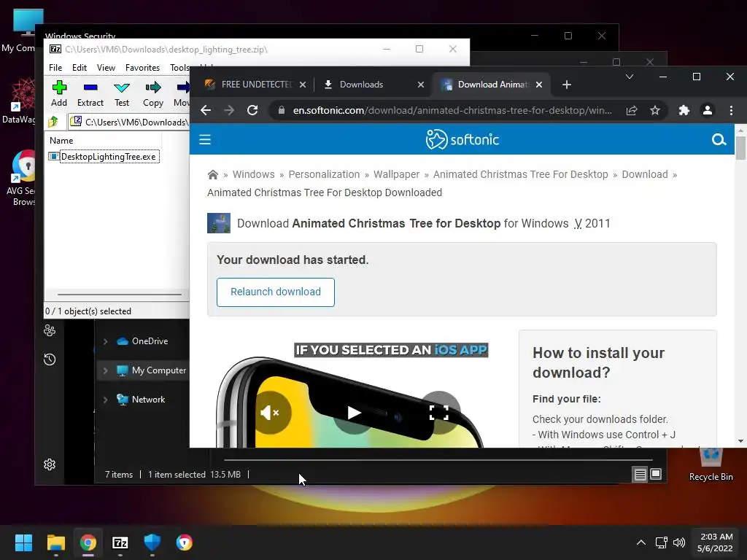Open 7-Zip from the taskbar

120,542
